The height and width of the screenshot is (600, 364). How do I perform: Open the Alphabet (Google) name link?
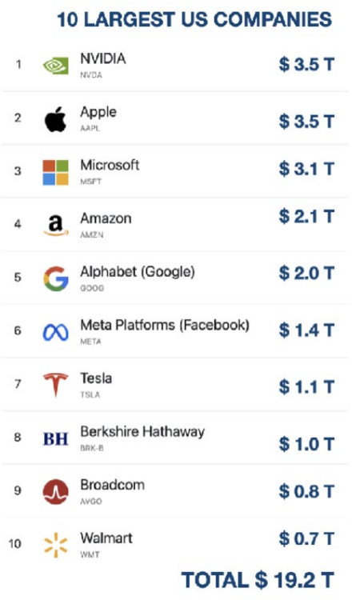138,272
